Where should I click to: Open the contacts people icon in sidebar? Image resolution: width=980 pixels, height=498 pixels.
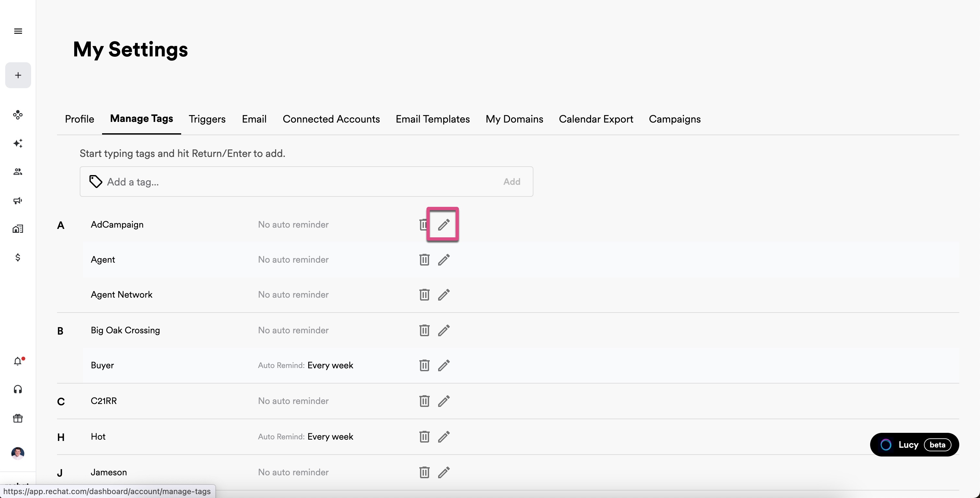(x=18, y=172)
